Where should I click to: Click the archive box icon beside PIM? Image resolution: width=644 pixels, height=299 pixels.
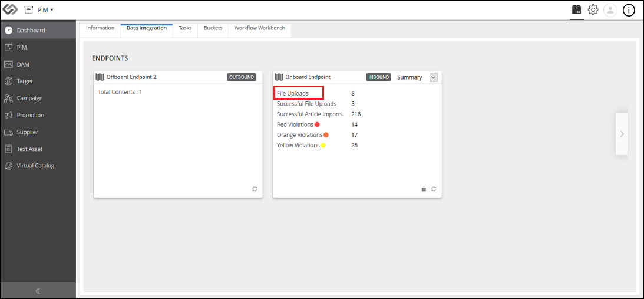coord(29,9)
